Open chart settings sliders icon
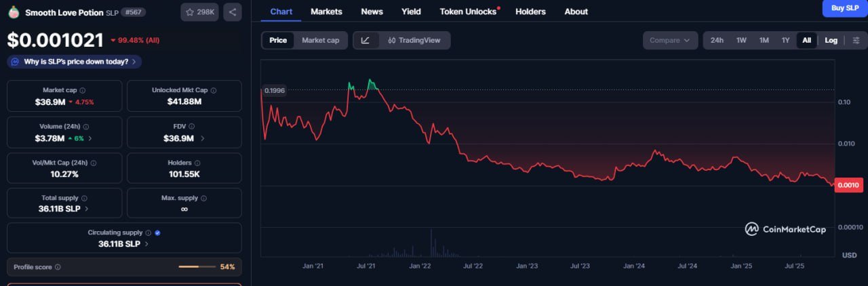The width and height of the screenshot is (868, 286). [856, 41]
